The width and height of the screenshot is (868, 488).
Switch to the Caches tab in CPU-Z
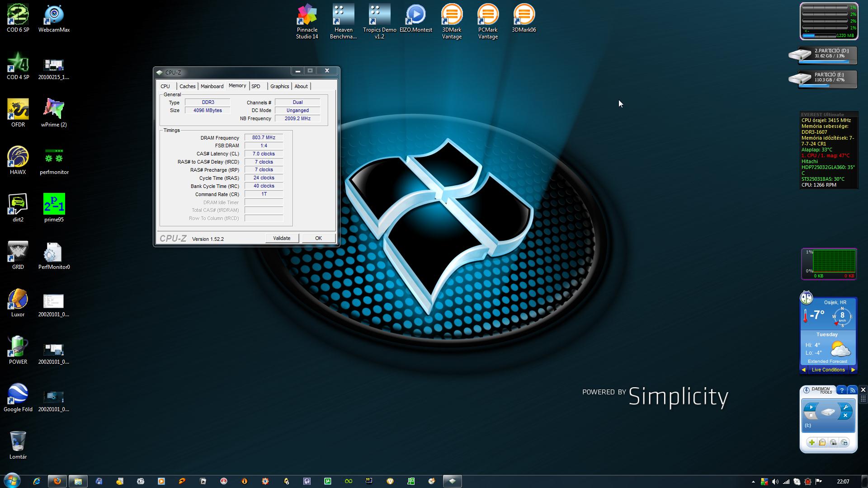(187, 86)
